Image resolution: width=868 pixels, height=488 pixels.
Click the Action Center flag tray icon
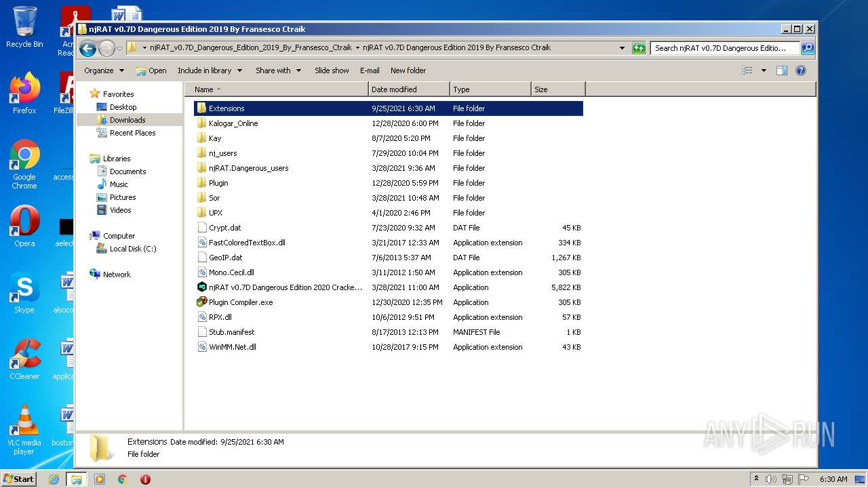coord(804,479)
